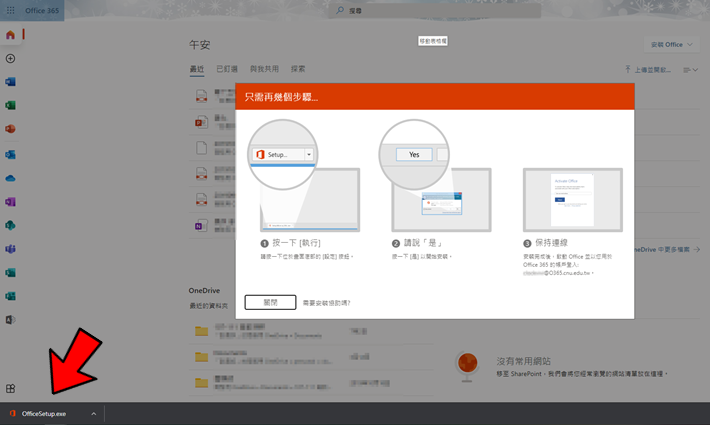Open SharePoint from the sidebar
Viewport: 710px width, 425px height.
point(10,225)
